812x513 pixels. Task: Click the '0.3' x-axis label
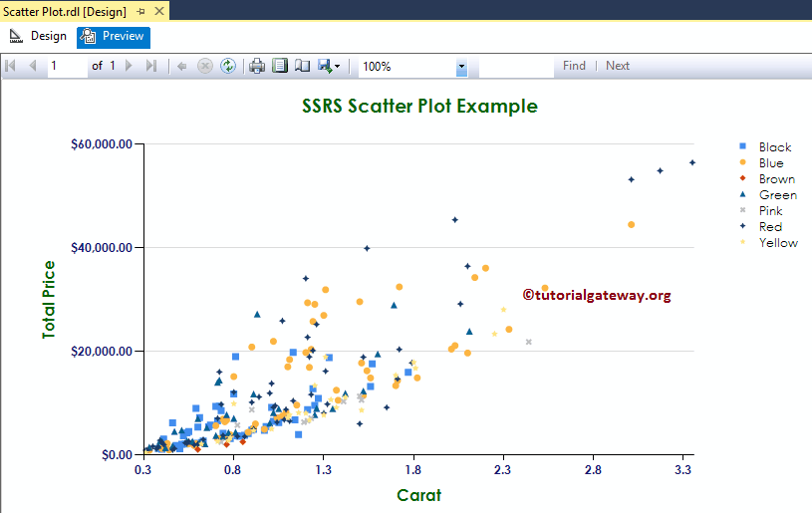[142, 470]
